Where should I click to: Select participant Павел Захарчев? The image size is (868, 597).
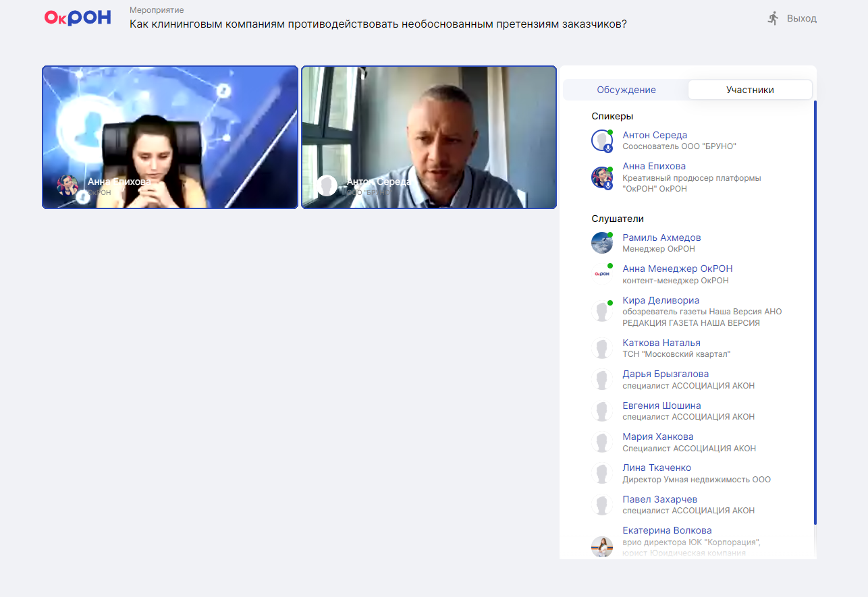click(x=660, y=499)
